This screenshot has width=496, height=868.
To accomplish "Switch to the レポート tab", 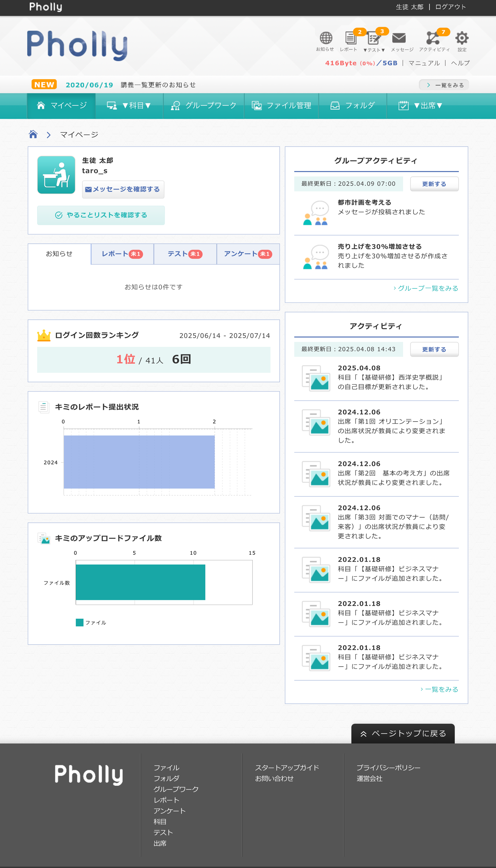I will tap(122, 254).
